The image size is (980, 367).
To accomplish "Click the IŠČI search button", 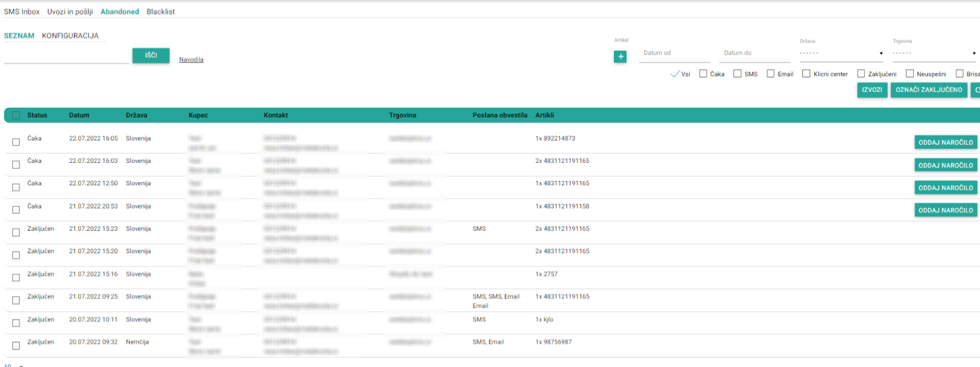I will 151,55.
